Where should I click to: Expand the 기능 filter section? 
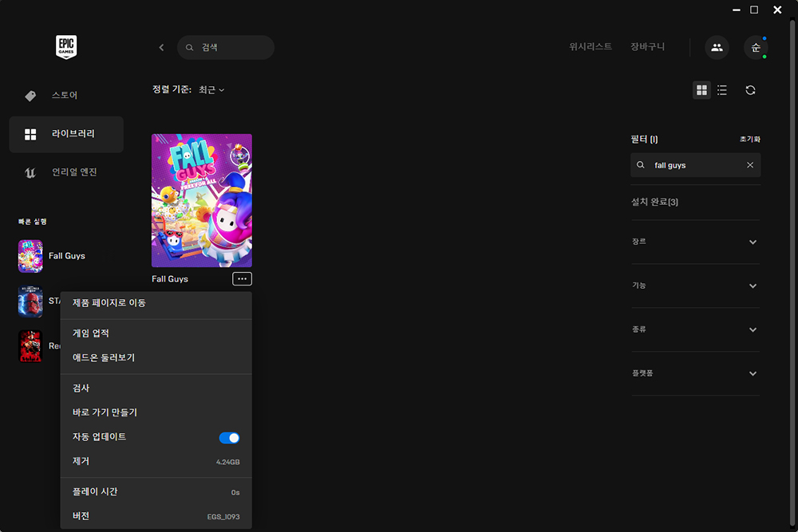695,286
